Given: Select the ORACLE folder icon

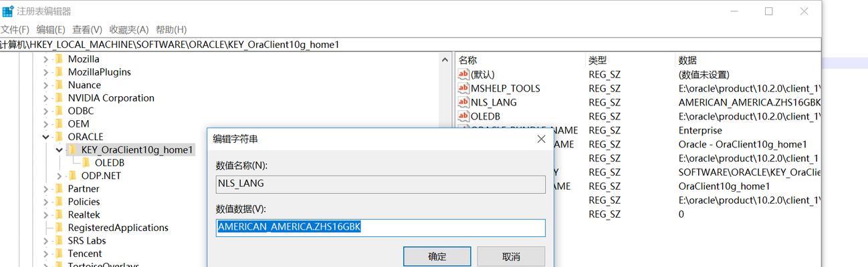Looking at the screenshot, I should click(59, 137).
